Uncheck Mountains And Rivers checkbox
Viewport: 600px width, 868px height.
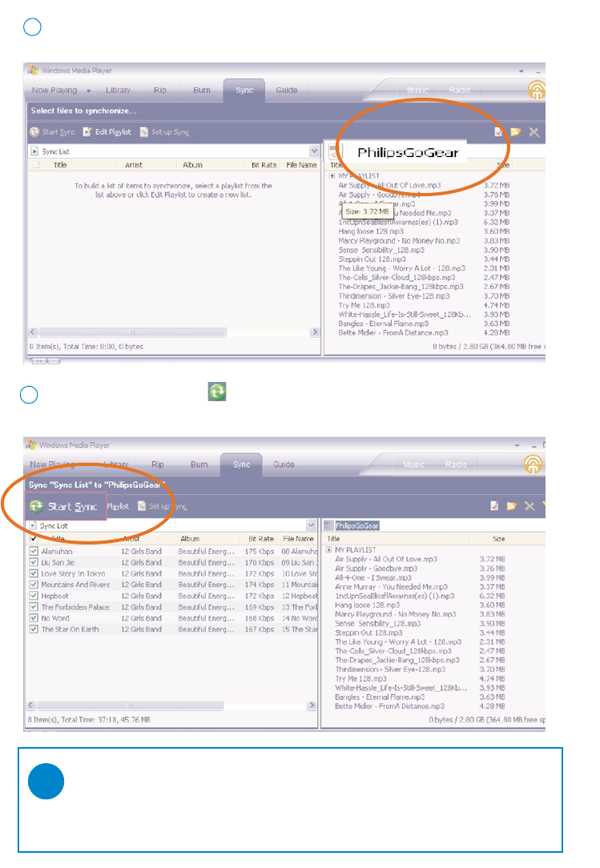(x=34, y=585)
